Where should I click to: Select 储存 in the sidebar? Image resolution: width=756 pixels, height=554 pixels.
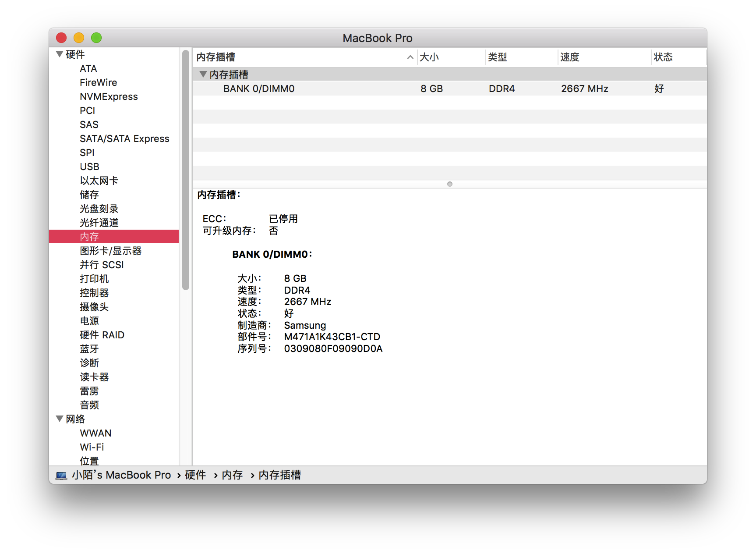click(89, 195)
